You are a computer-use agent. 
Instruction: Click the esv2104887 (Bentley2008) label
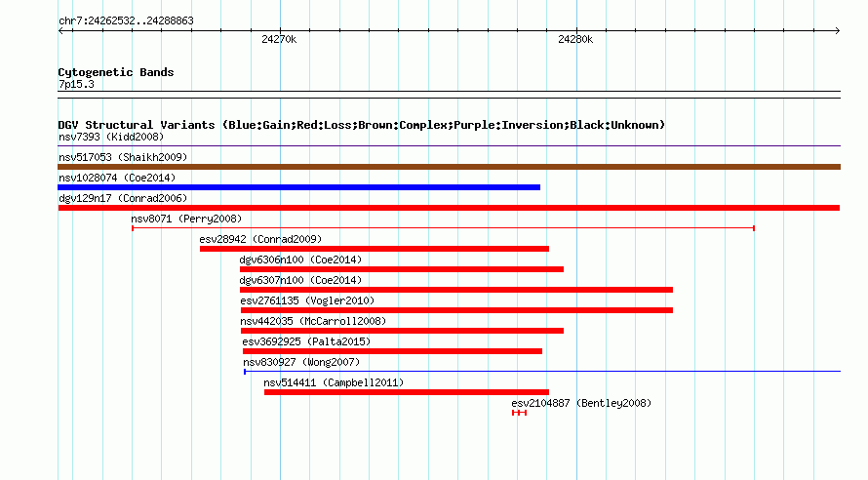pyautogui.click(x=581, y=403)
